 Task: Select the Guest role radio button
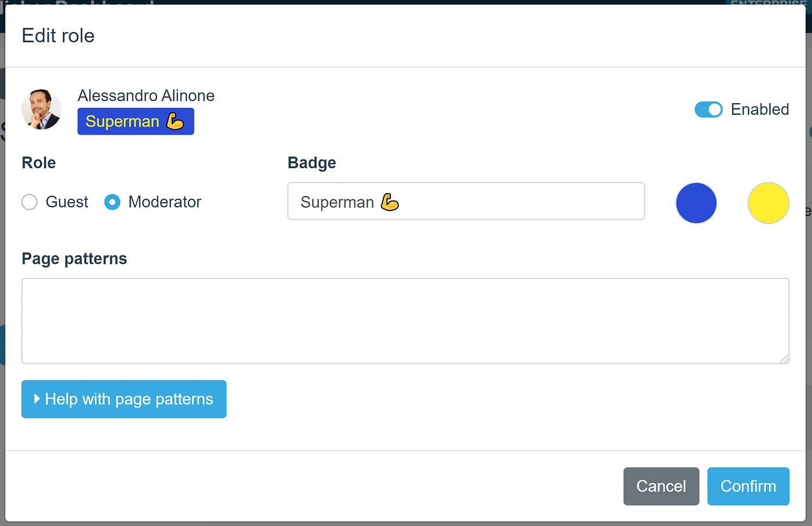[x=30, y=202]
